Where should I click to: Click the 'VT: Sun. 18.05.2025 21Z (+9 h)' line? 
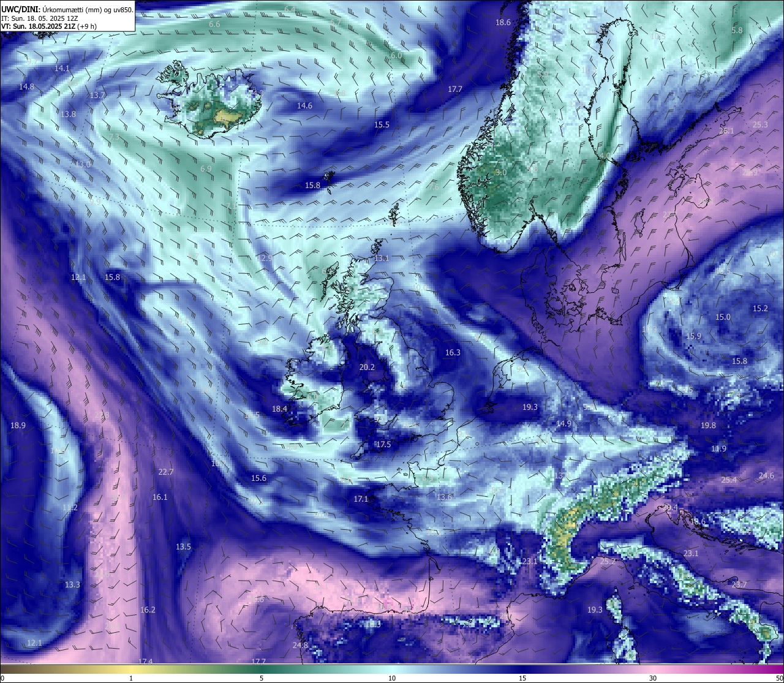[49, 26]
